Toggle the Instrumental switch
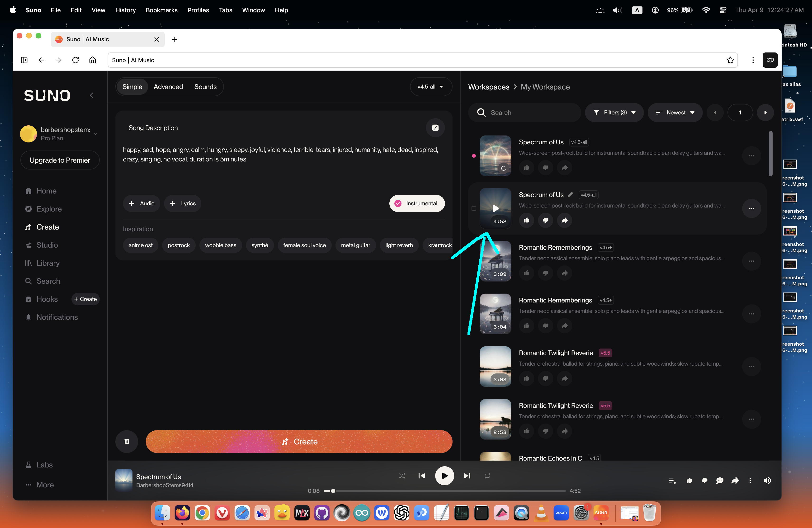 click(x=417, y=203)
